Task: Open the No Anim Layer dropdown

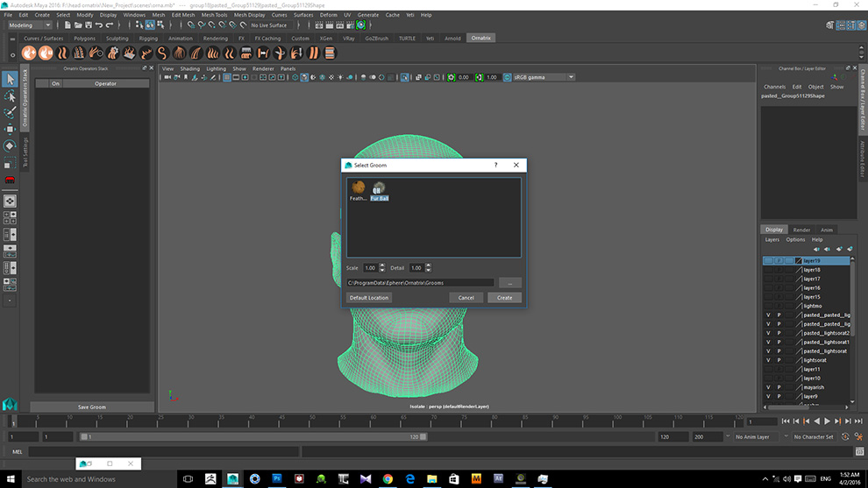Action: pos(754,436)
